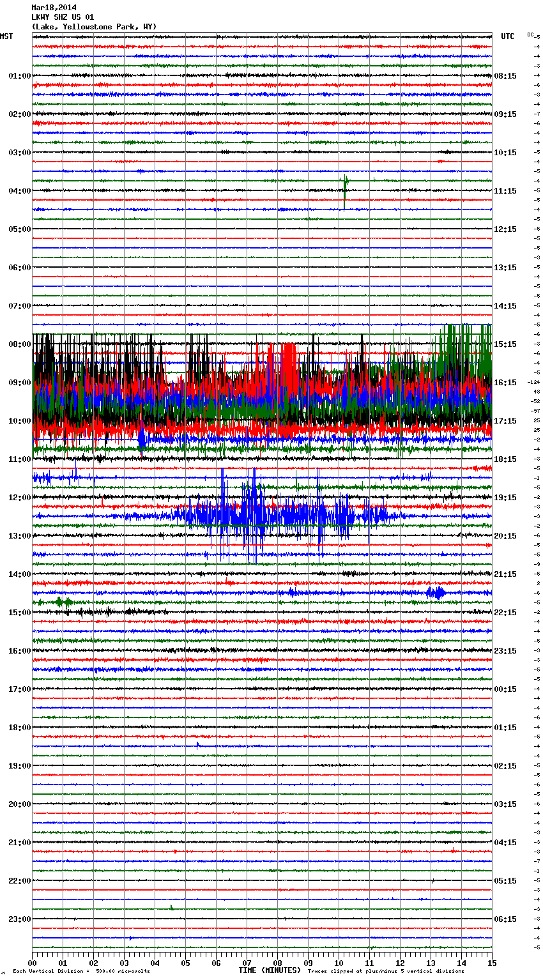Image resolution: width=543 pixels, height=980 pixels.
Task: Click the DC column header
Action: (x=530, y=34)
